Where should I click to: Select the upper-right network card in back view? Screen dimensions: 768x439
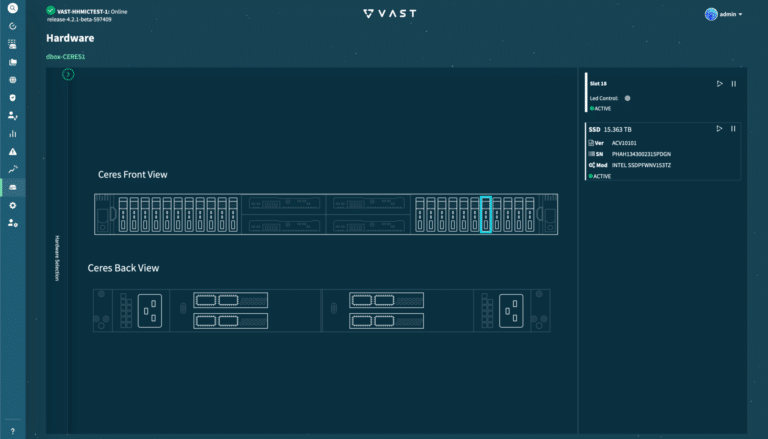pyautogui.click(x=386, y=300)
